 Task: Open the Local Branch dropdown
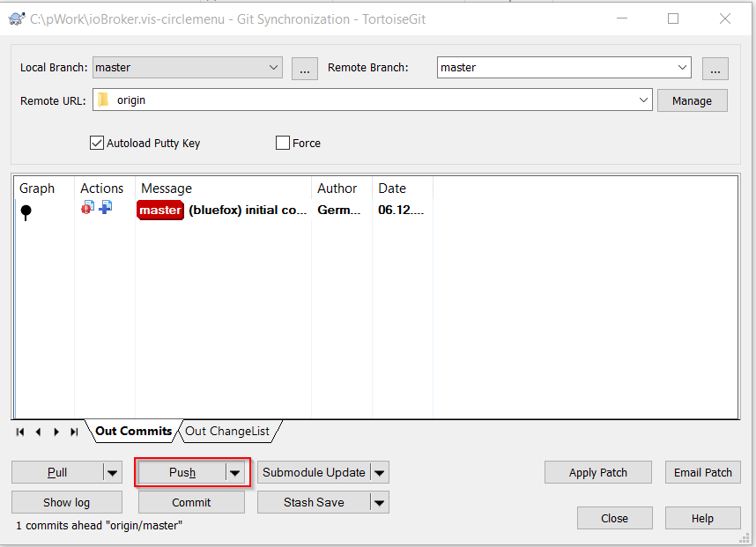[x=273, y=68]
